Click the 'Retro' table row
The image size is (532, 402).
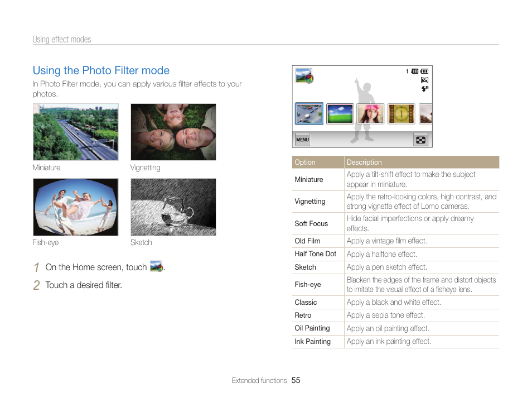395,315
